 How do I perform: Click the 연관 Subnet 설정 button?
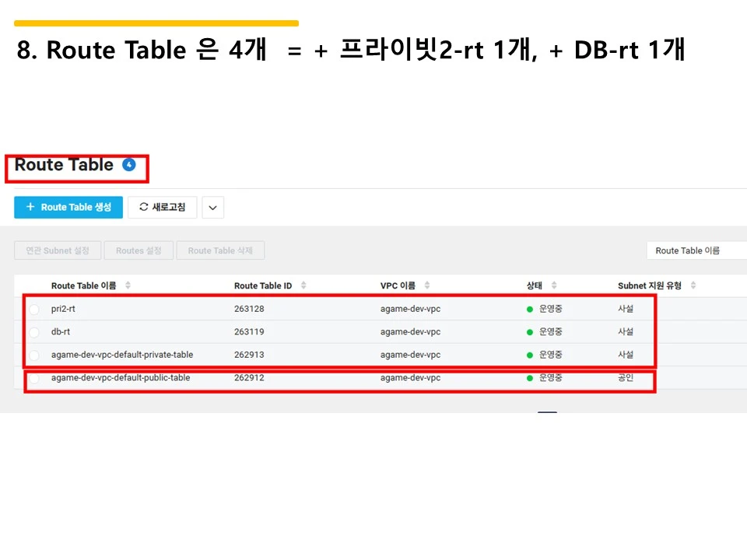57,250
